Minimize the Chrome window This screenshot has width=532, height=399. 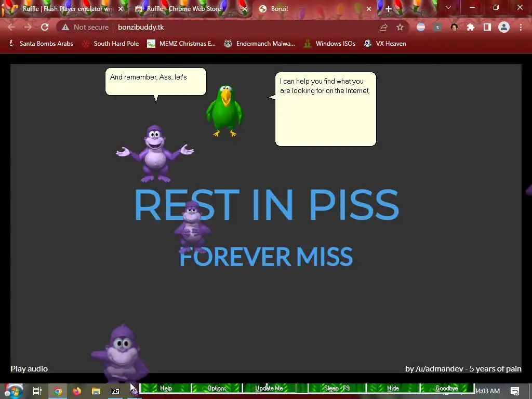pos(472,7)
